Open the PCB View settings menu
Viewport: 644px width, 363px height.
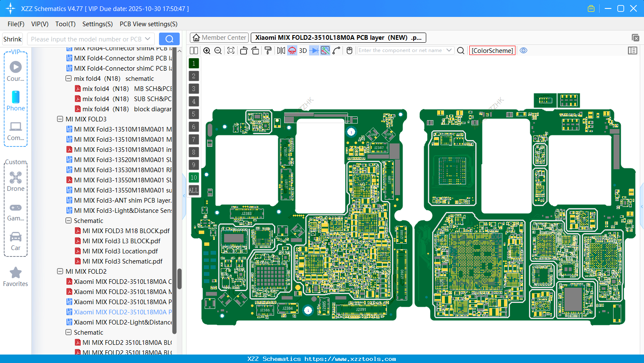pyautogui.click(x=148, y=24)
